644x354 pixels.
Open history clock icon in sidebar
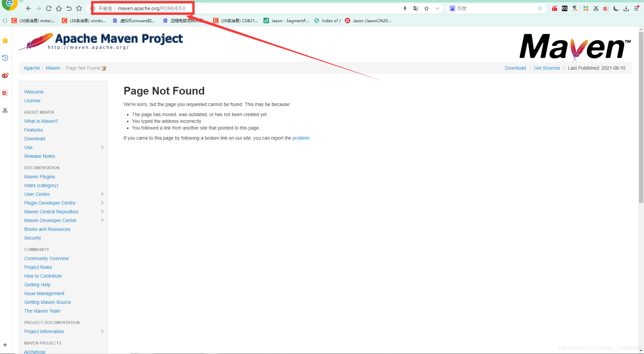(x=5, y=58)
